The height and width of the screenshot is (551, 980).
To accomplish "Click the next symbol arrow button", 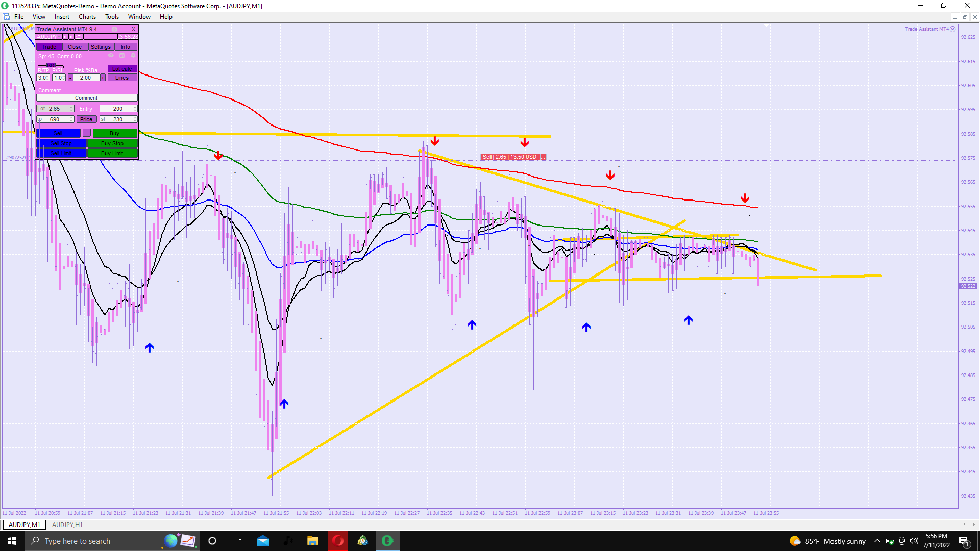I will [71, 37].
